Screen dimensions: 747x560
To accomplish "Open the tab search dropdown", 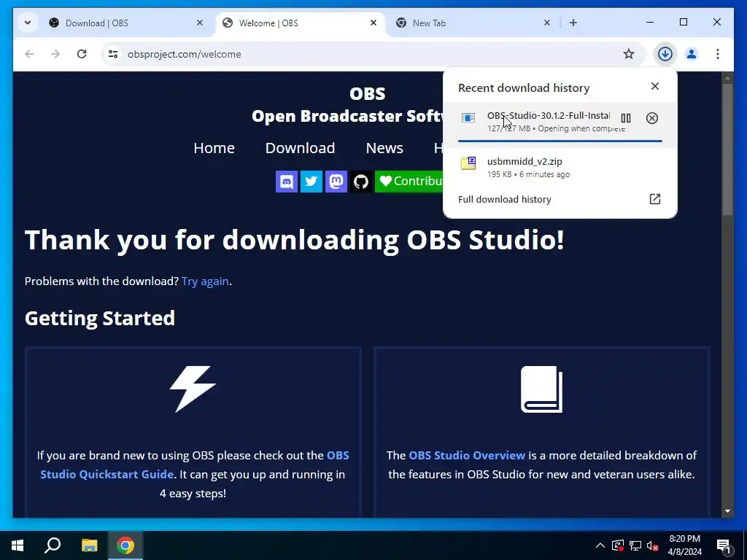I will (x=28, y=23).
